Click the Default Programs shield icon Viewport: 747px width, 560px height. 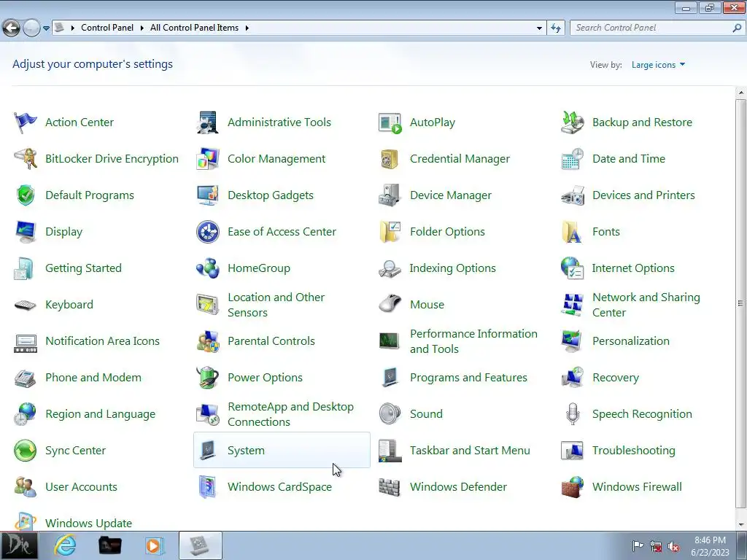pos(26,195)
